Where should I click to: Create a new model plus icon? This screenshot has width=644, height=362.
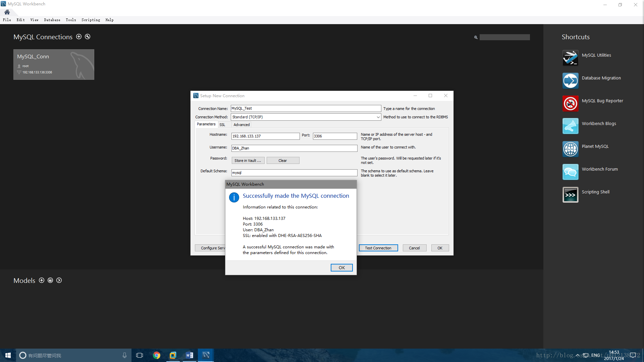point(42,280)
